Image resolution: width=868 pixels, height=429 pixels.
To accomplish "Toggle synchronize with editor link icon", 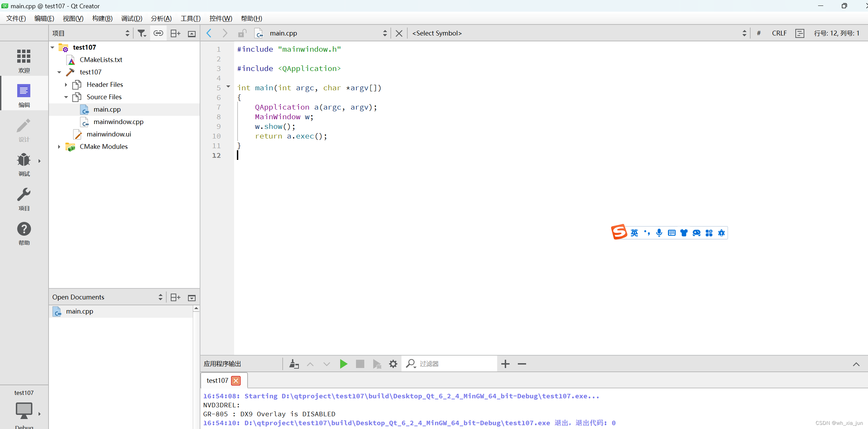I will pos(158,33).
